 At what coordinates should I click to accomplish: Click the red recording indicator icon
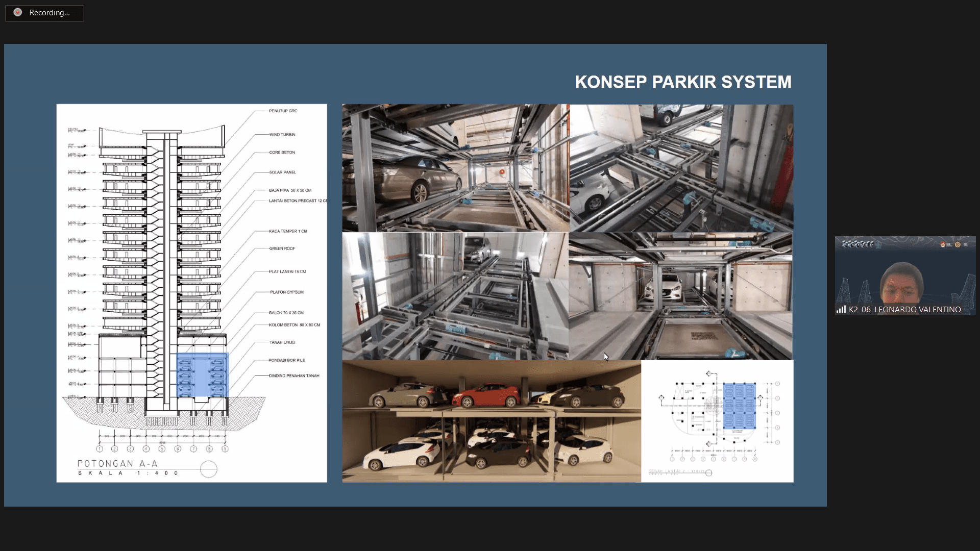(18, 12)
